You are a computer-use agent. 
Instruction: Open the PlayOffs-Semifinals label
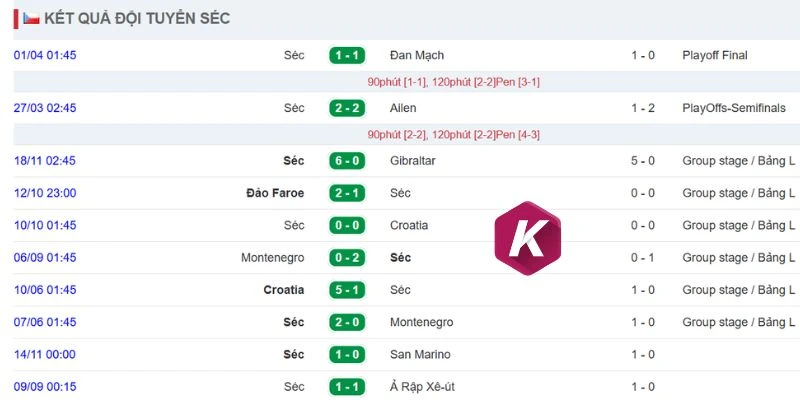pos(734,108)
